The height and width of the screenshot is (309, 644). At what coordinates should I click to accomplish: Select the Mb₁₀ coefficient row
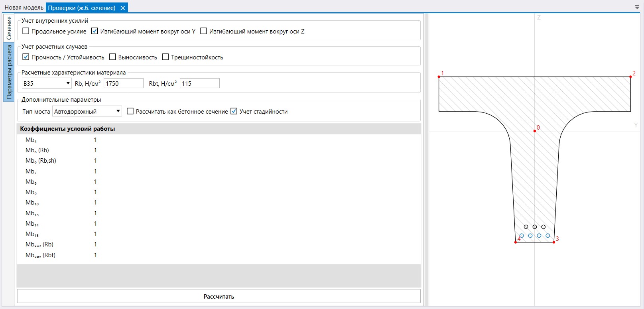[x=219, y=203]
